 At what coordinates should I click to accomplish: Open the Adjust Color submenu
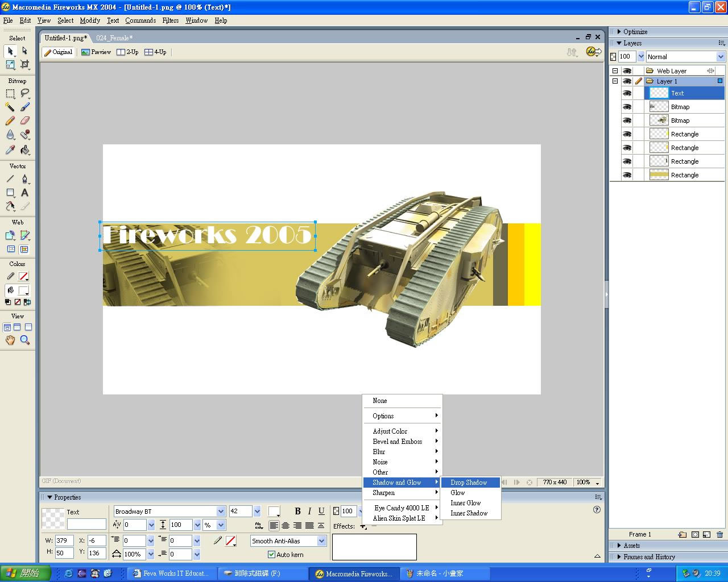[x=403, y=431]
